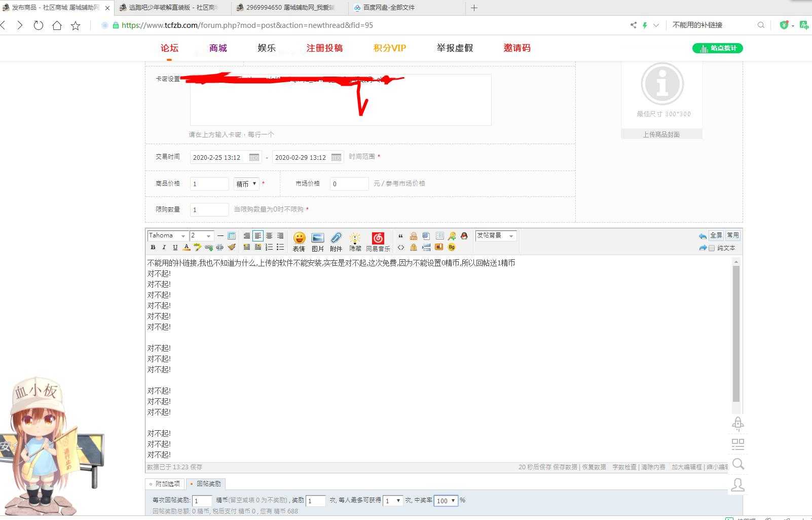Click the 全屏 fullscreen editor button

click(716, 235)
